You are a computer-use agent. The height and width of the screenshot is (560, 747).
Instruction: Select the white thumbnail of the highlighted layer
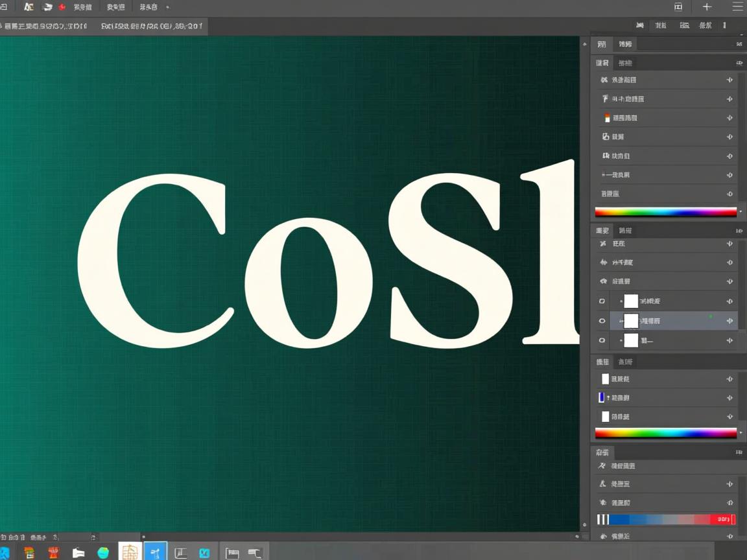click(x=630, y=321)
